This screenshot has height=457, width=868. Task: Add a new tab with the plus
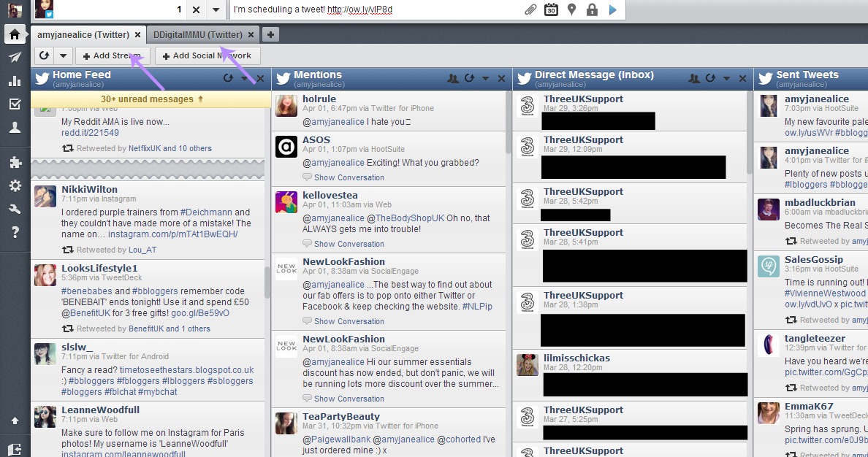click(270, 34)
